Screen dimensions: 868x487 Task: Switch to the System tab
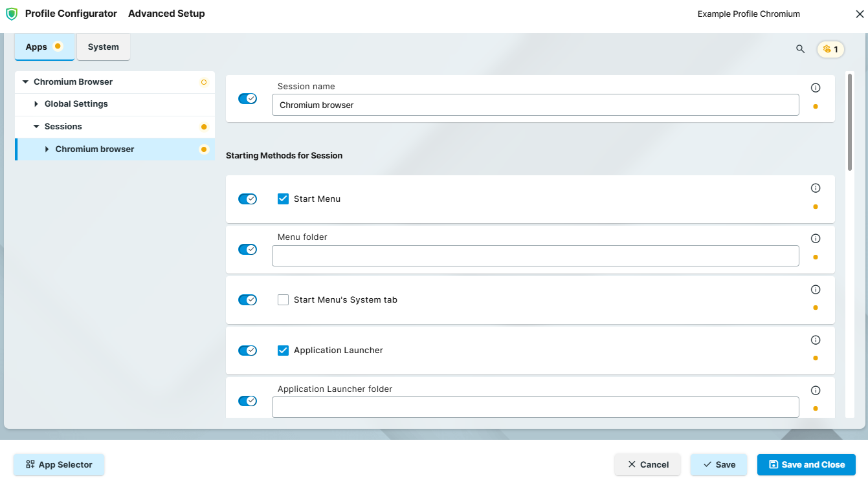103,47
